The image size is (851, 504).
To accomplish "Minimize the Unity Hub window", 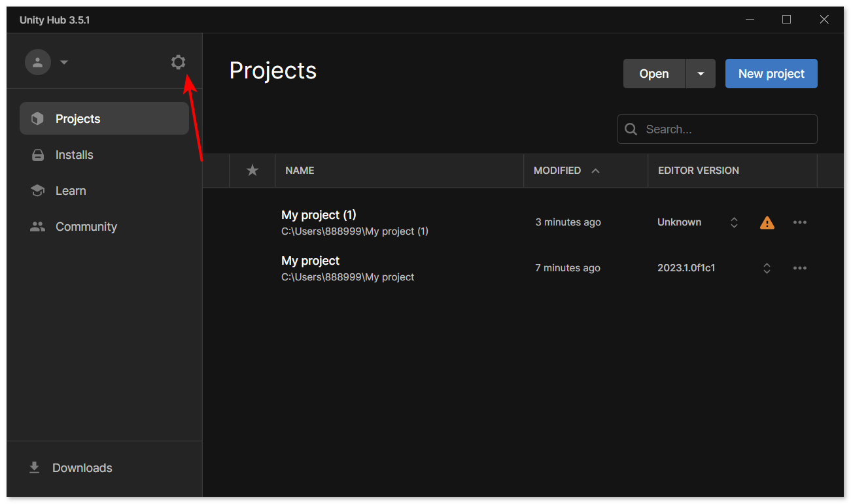I will 750,20.
